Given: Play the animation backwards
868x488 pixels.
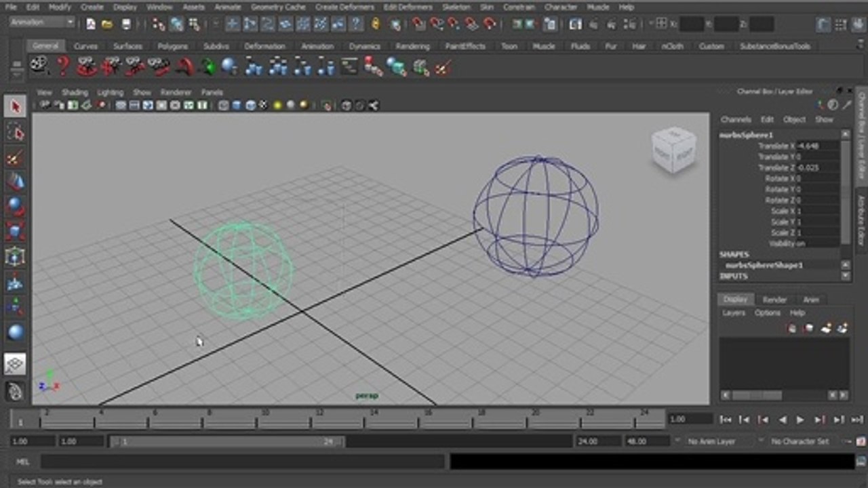Looking at the screenshot, I should [x=782, y=420].
